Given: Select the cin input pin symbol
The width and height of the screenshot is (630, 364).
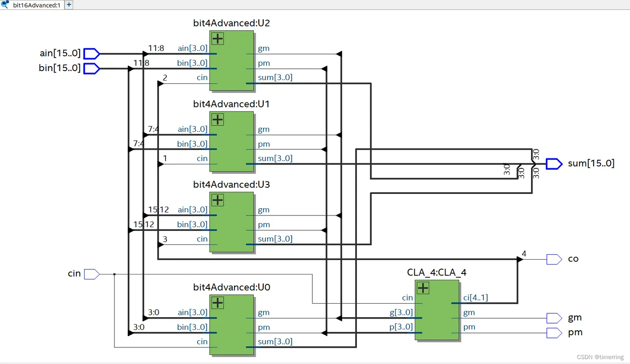Looking at the screenshot, I should pyautogui.click(x=91, y=274).
